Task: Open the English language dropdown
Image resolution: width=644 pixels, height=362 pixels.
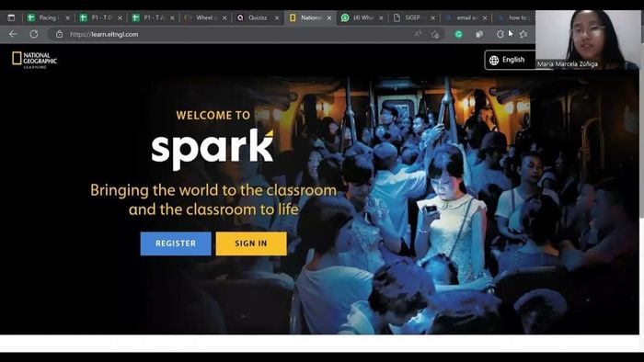Action: point(510,60)
